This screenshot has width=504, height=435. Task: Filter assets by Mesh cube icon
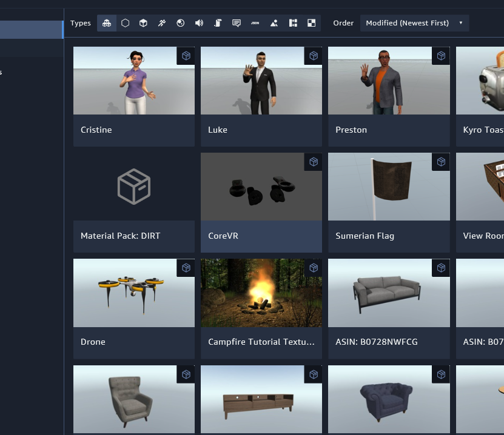coord(143,23)
